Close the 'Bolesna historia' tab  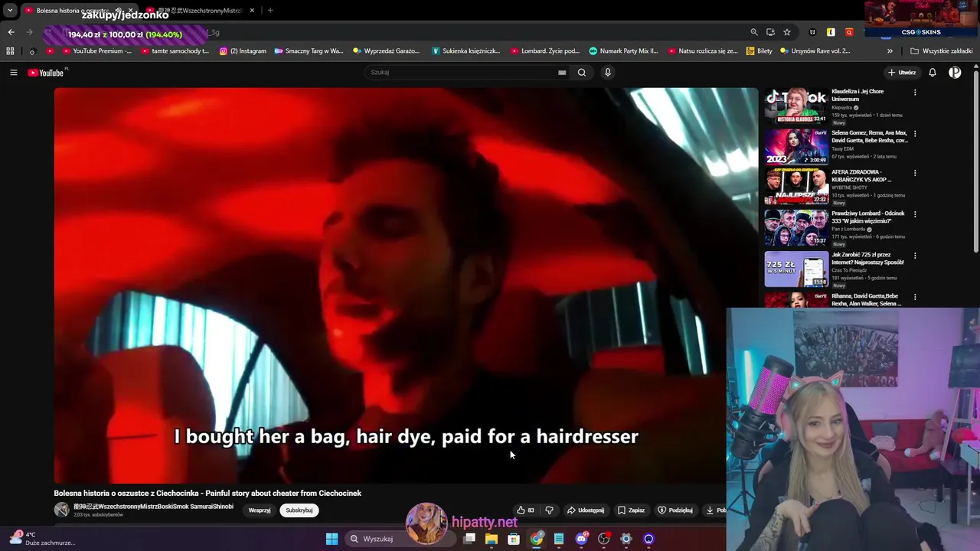(x=130, y=11)
